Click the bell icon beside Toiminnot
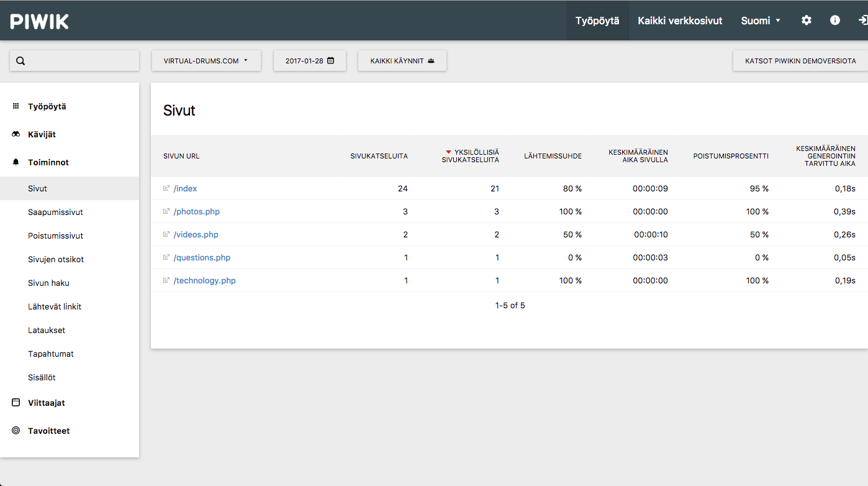This screenshot has width=868, height=486. click(x=16, y=162)
